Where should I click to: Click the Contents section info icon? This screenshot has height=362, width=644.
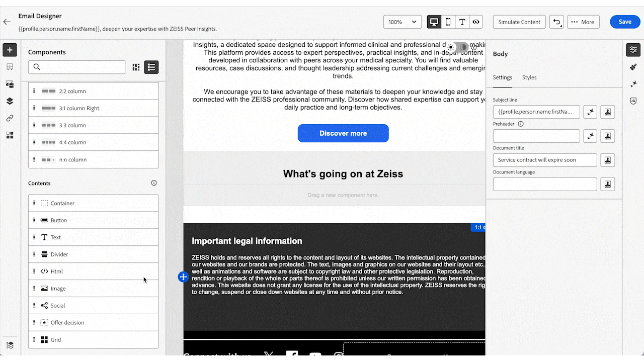[154, 183]
